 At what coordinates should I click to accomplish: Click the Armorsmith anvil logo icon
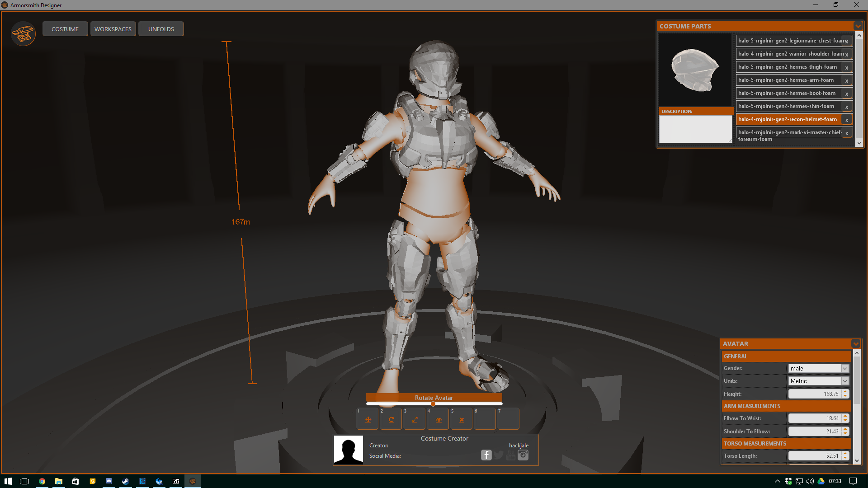tap(24, 33)
